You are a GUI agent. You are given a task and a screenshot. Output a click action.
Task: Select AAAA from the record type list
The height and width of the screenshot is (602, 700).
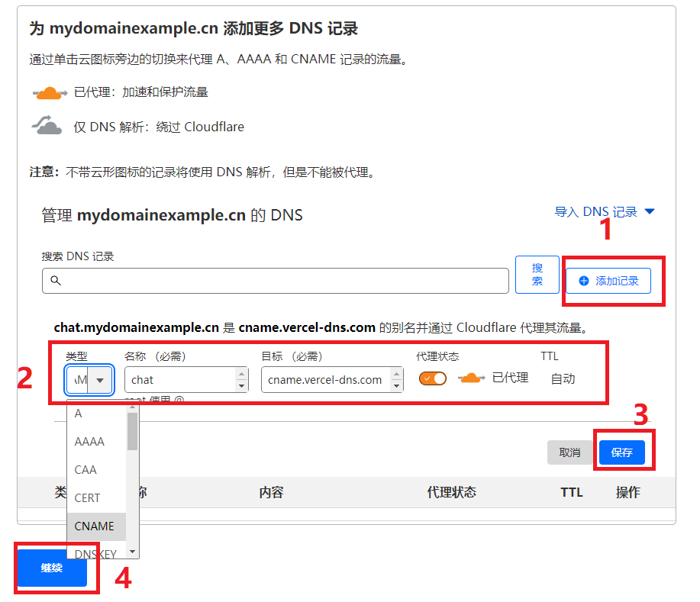[89, 442]
